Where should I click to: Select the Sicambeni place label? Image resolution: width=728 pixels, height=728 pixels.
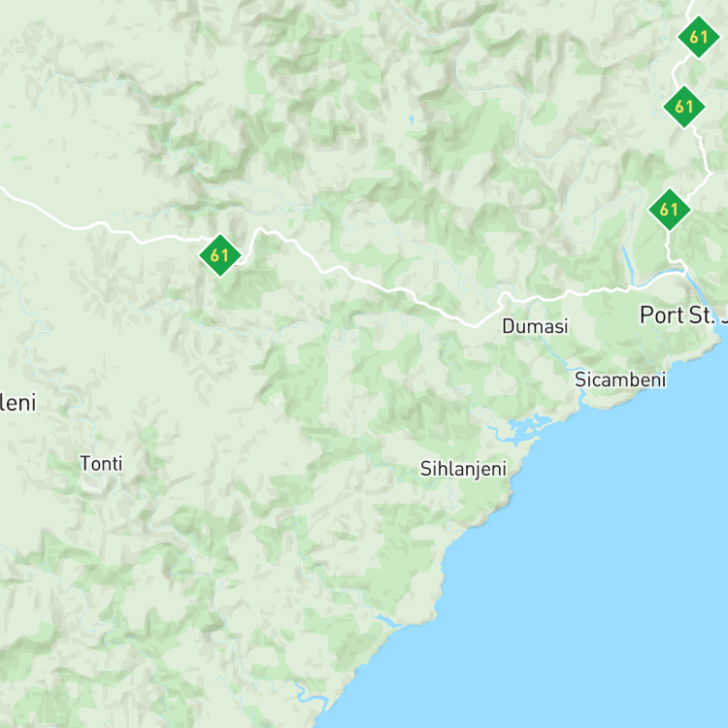620,380
